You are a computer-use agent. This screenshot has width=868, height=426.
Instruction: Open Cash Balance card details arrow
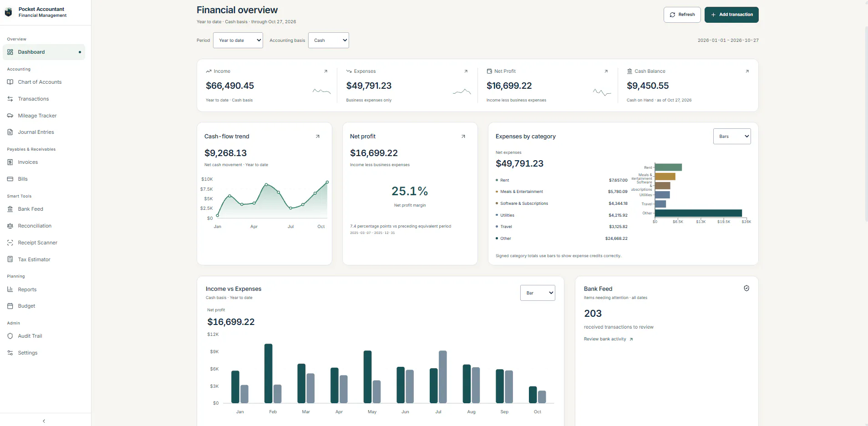pos(747,71)
